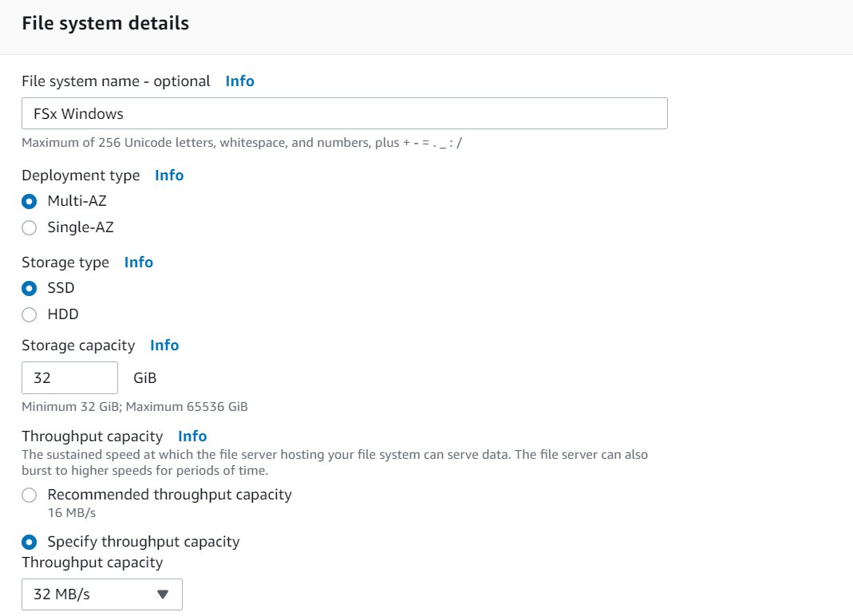
Task: Open Info link for Storage capacity
Action: [x=164, y=346]
